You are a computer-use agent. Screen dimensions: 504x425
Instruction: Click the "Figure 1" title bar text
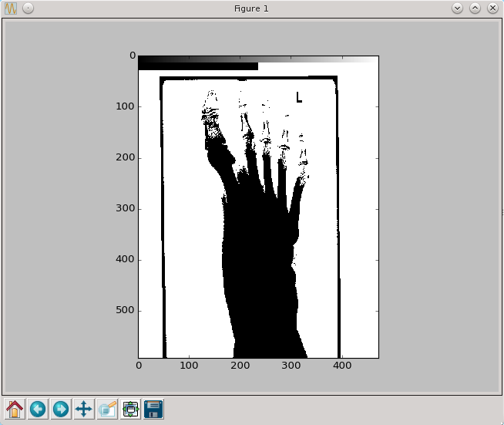tap(252, 8)
